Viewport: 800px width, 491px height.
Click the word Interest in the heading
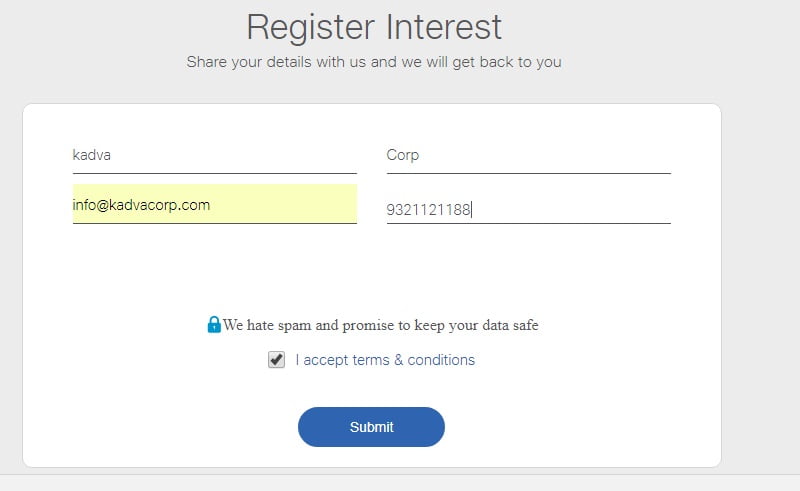coord(444,27)
